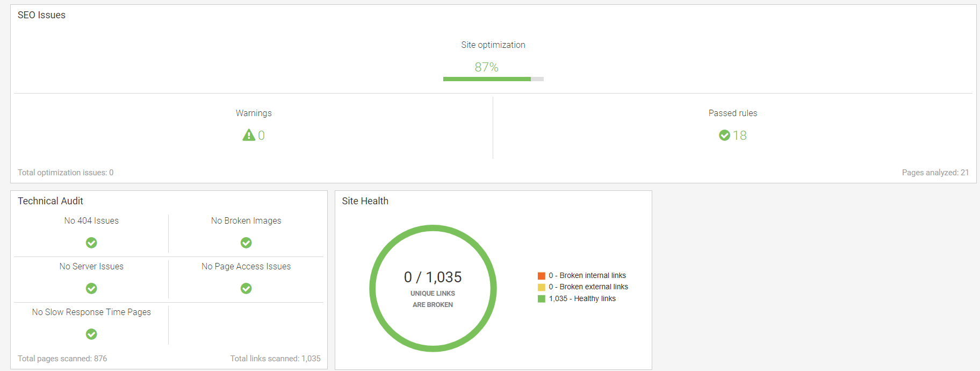Image resolution: width=980 pixels, height=371 pixels.
Task: Click the check icon under No Page Access Issues
Action: (x=246, y=289)
